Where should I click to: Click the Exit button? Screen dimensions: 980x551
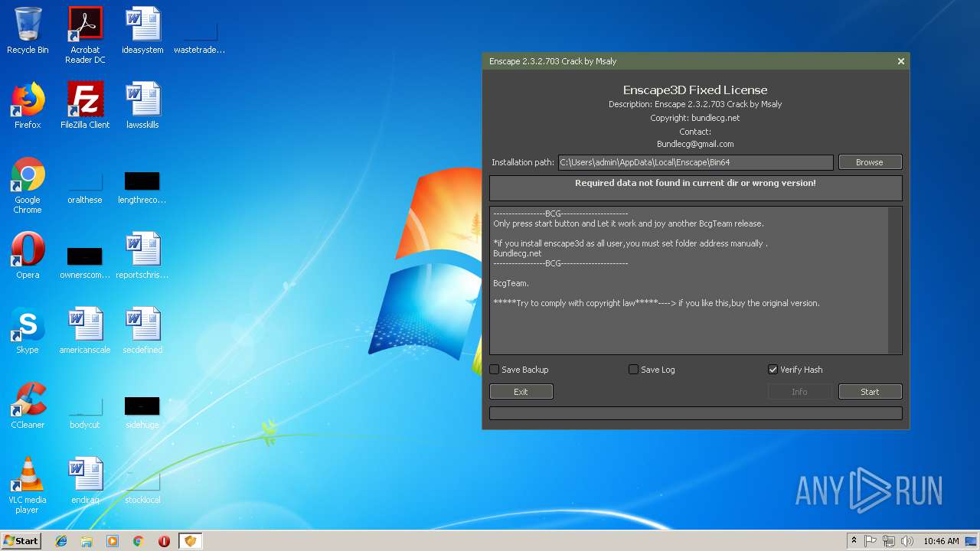[521, 392]
